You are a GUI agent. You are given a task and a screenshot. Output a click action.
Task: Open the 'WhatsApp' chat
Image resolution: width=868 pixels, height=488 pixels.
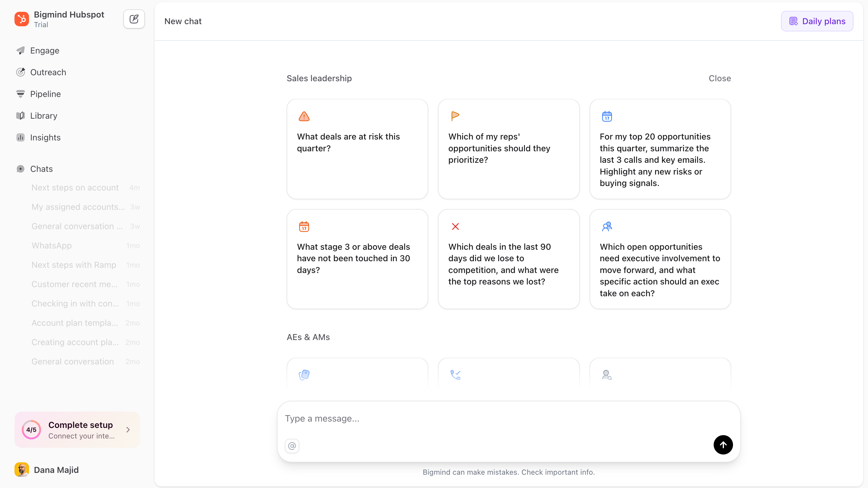click(x=85, y=246)
